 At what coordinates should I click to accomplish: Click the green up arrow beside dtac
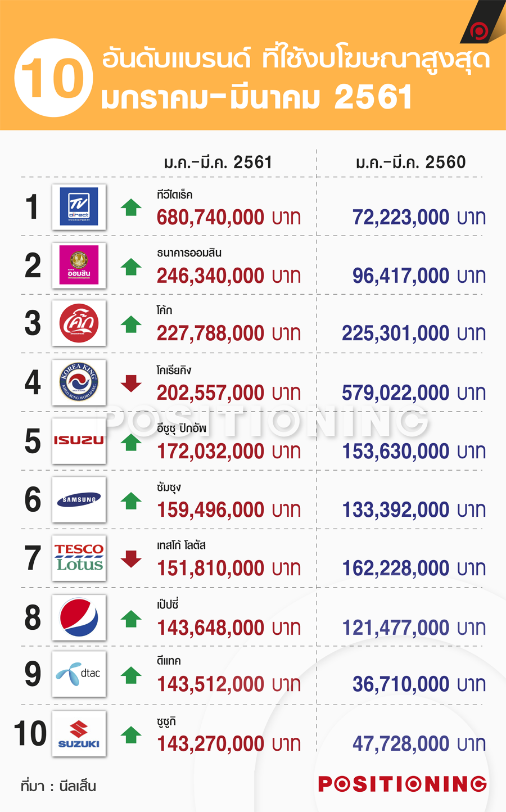[131, 675]
